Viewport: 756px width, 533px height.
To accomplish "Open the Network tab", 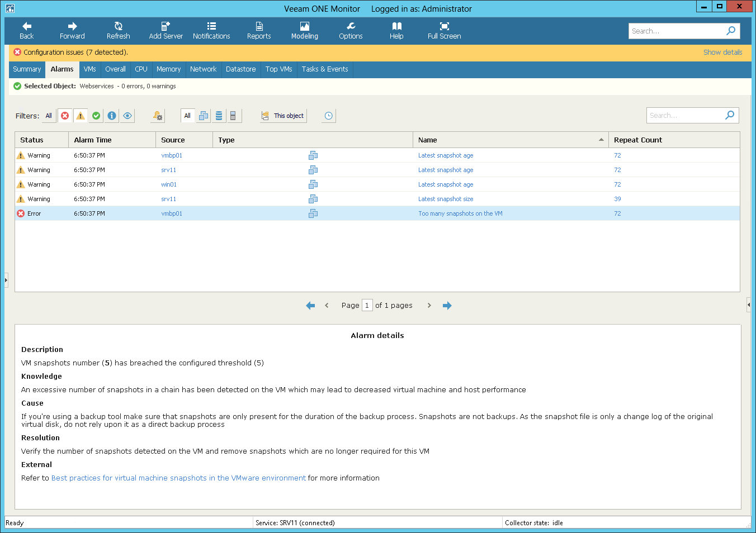I will tap(203, 69).
